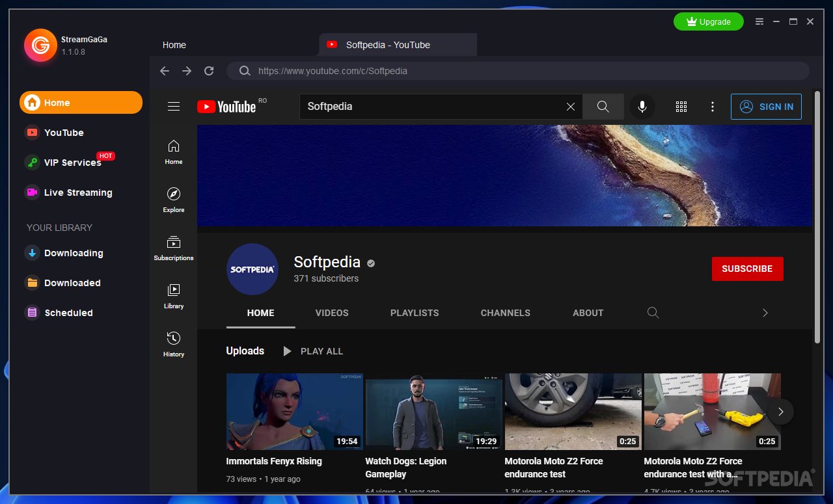833x504 pixels.
Task: Switch to the Home browser tab
Action: (x=174, y=45)
